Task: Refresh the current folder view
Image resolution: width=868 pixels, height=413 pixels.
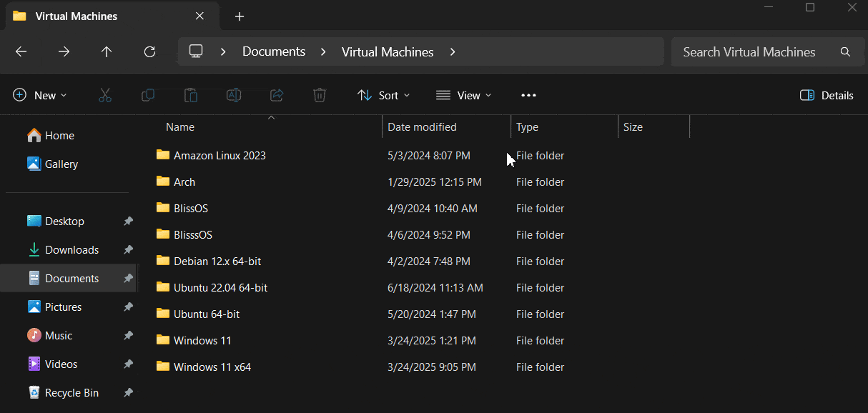Action: pos(149,51)
